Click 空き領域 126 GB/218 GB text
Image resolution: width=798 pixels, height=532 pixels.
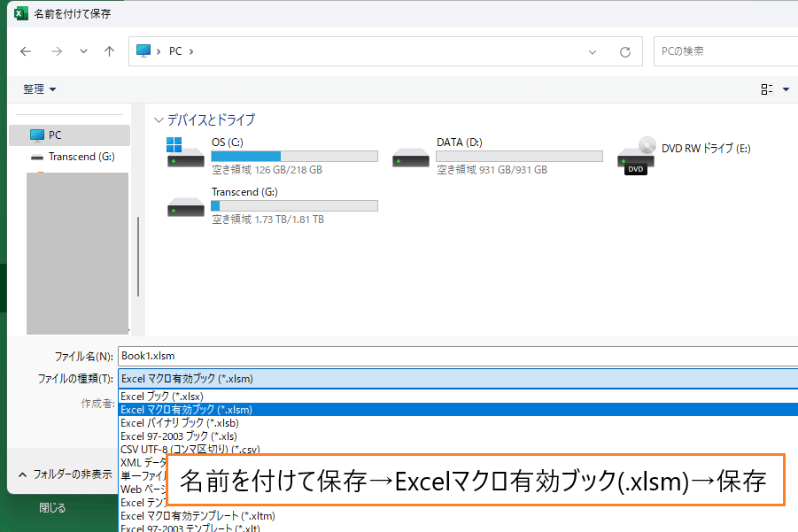tap(267, 170)
